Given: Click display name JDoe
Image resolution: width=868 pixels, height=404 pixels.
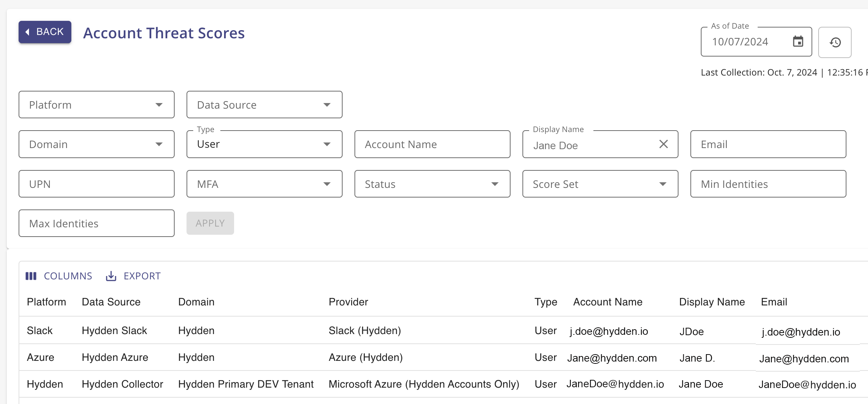Looking at the screenshot, I should (692, 331).
